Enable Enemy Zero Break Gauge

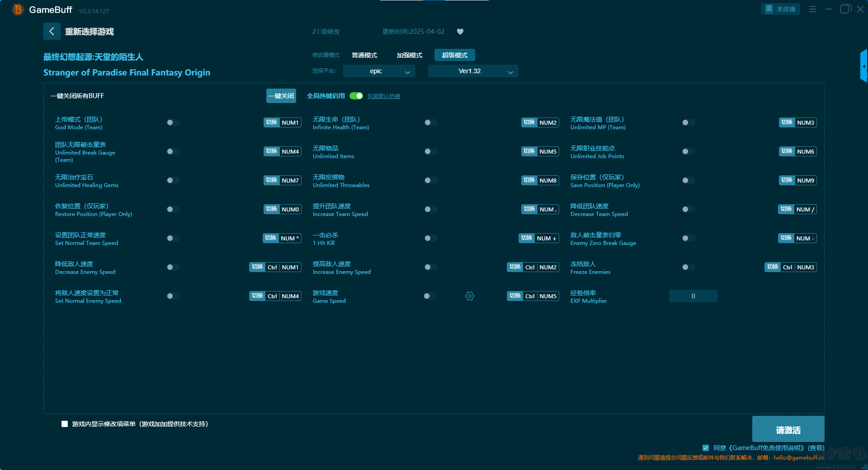tap(689, 238)
